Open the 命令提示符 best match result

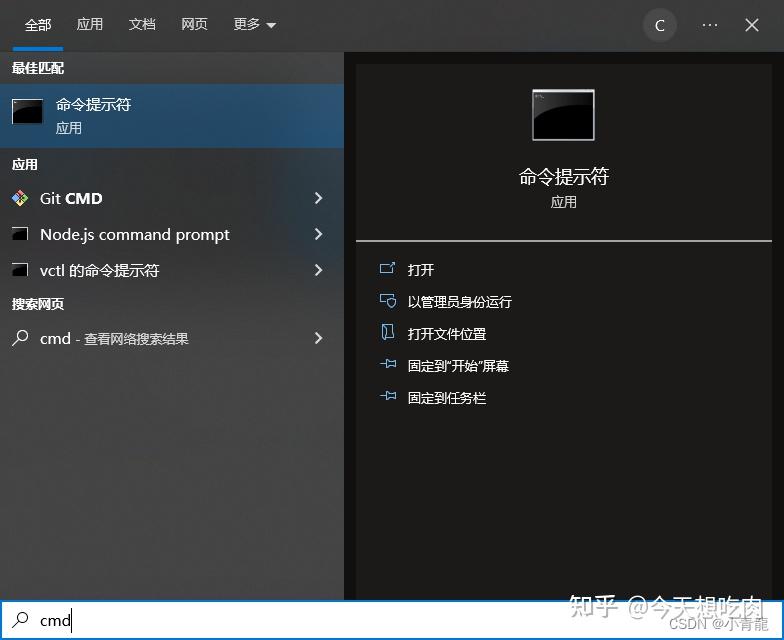[172, 116]
